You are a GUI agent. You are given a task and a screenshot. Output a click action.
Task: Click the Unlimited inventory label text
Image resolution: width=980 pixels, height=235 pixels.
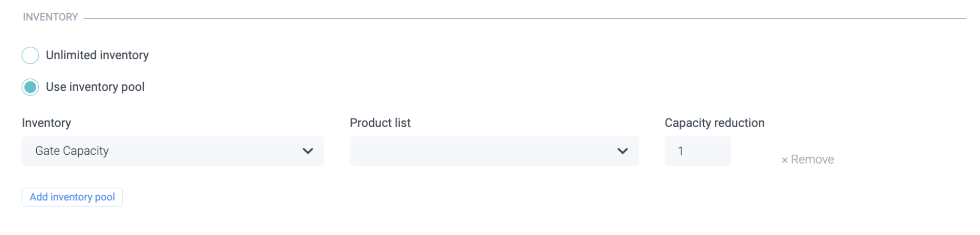click(x=97, y=56)
